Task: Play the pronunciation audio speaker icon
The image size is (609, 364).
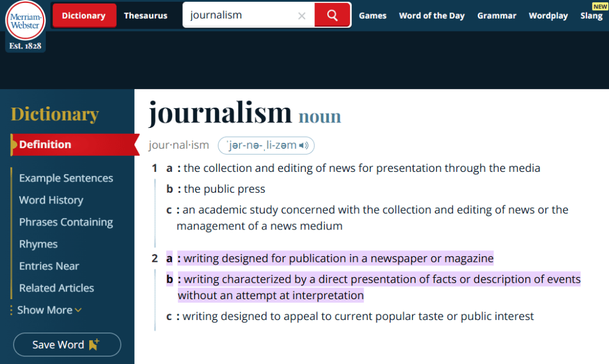Action: (304, 146)
